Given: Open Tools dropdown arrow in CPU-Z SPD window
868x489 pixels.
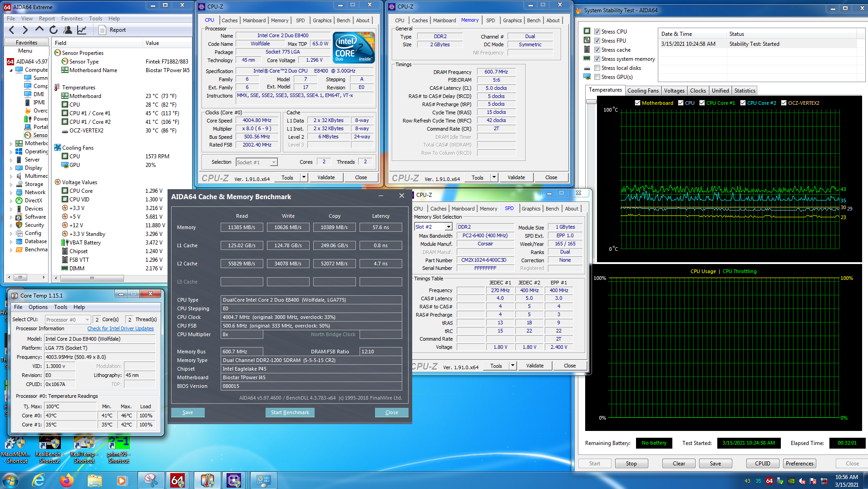Looking at the screenshot, I should tap(513, 366).
